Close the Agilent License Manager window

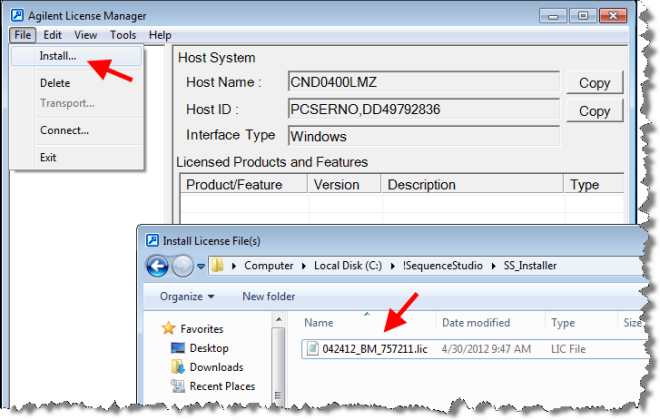(x=613, y=16)
